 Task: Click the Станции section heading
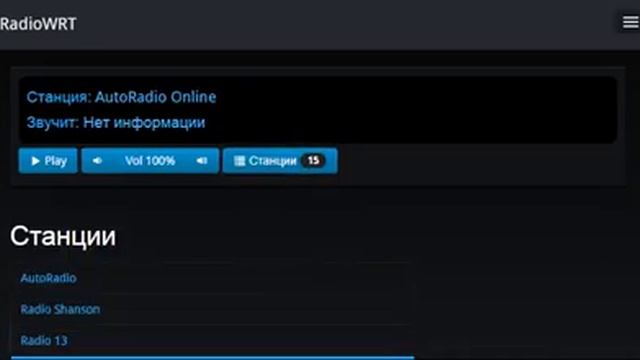click(63, 236)
